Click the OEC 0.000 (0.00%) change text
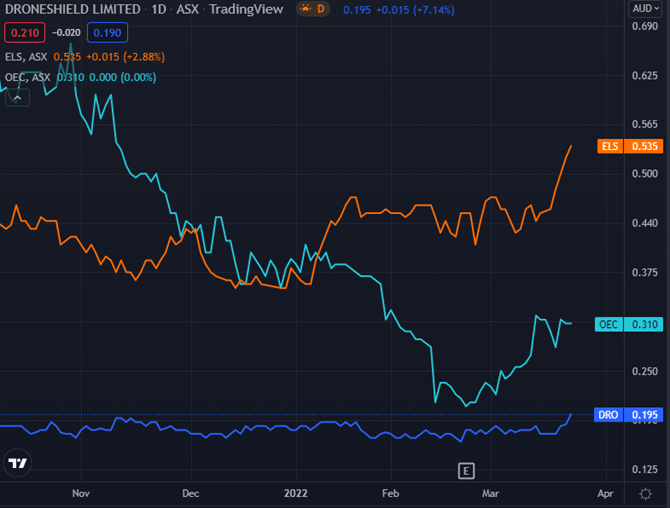The height and width of the screenshot is (508, 670). [123, 77]
